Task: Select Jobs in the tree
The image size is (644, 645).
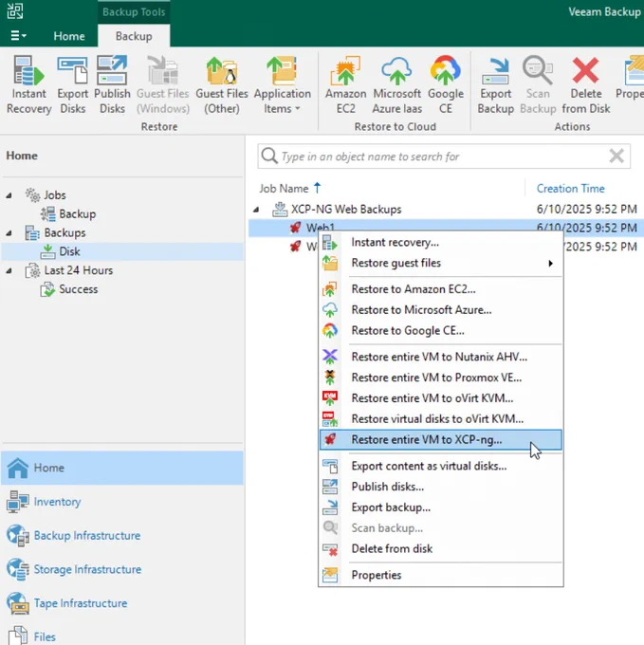Action: (55, 195)
